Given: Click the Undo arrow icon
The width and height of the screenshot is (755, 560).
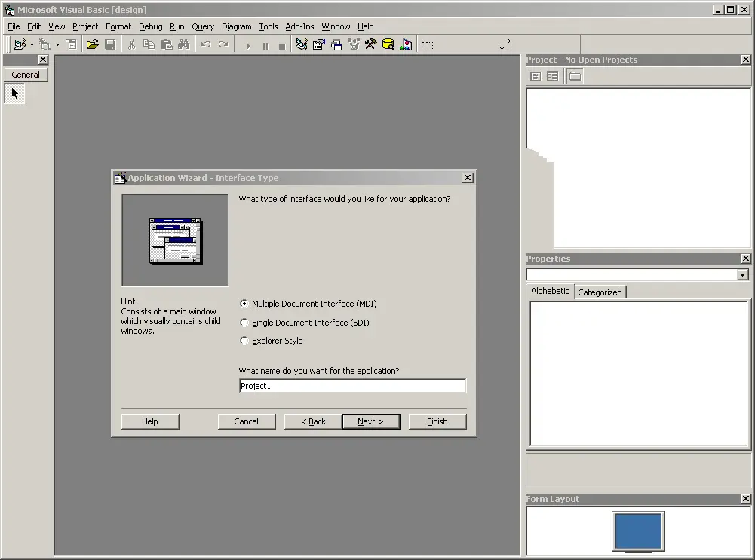Looking at the screenshot, I should coord(206,45).
